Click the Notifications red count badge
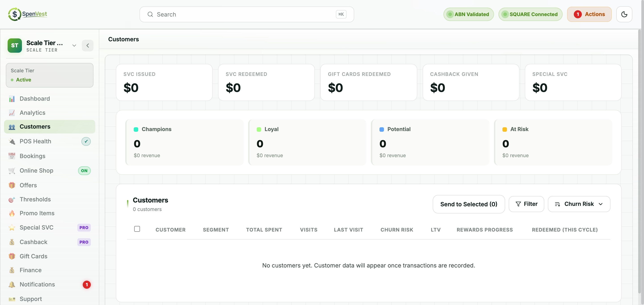 point(87,284)
